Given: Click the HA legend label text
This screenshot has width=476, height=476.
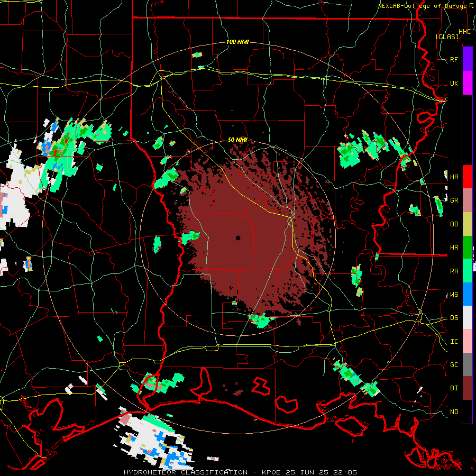Looking at the screenshot, I should [454, 177].
